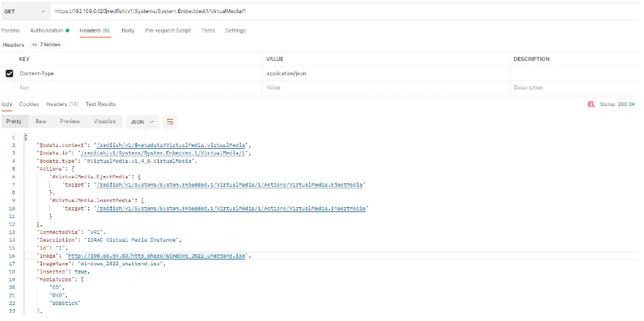The width and height of the screenshot is (644, 321).
Task: Switch to Visualize response view
Action: 105,121
